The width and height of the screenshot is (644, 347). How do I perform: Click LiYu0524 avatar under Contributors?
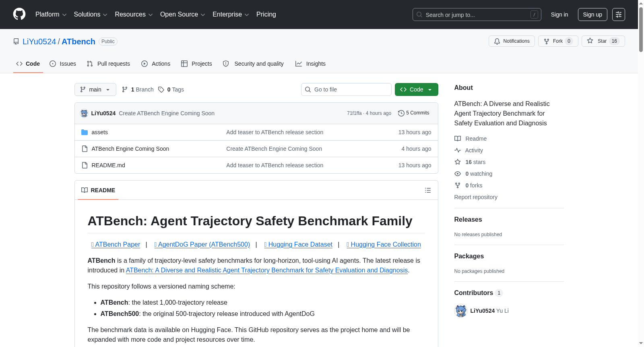click(461, 311)
